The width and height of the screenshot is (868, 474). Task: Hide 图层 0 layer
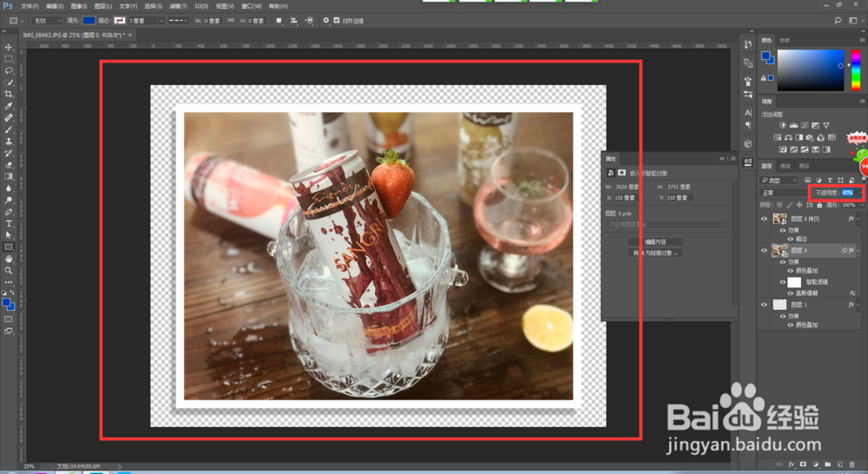(765, 250)
